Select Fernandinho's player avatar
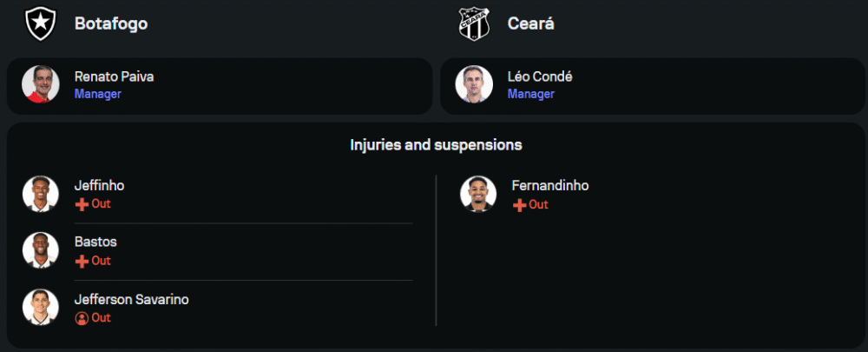This screenshot has height=352, width=868. click(478, 194)
